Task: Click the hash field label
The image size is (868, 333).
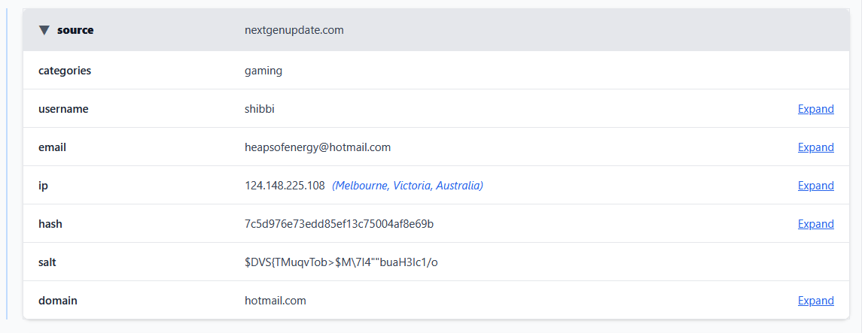Action: [50, 224]
